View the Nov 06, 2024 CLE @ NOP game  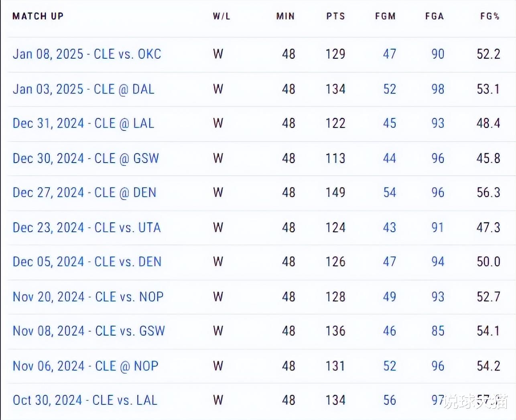pyautogui.click(x=85, y=366)
